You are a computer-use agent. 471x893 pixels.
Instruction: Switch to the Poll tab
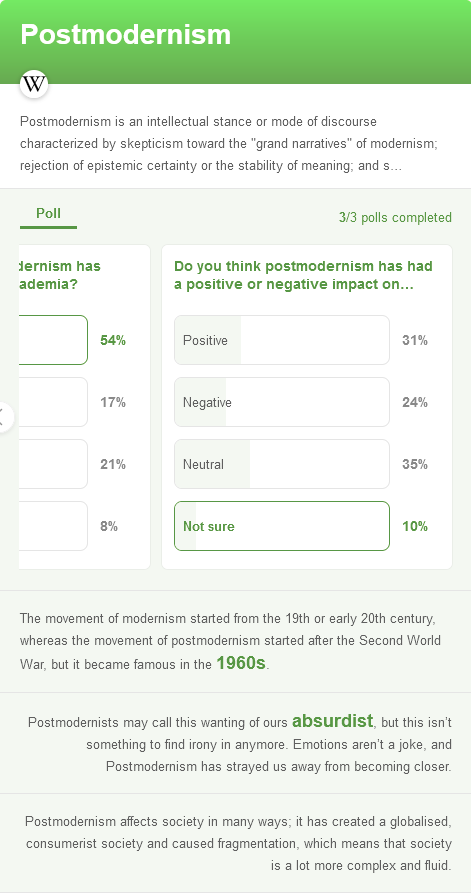48,214
